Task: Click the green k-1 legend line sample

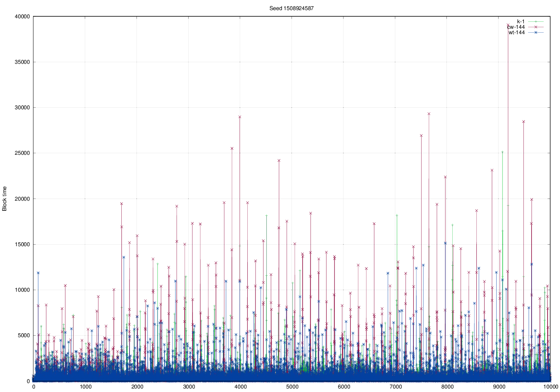Action: (x=535, y=21)
